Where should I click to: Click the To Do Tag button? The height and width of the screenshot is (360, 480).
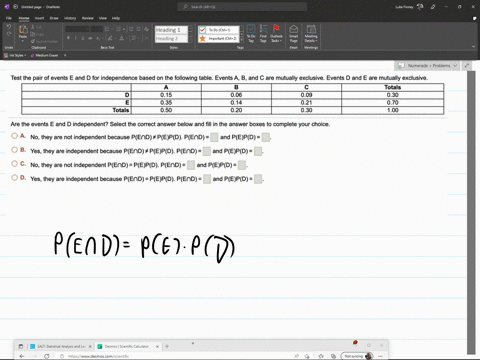pos(251,33)
